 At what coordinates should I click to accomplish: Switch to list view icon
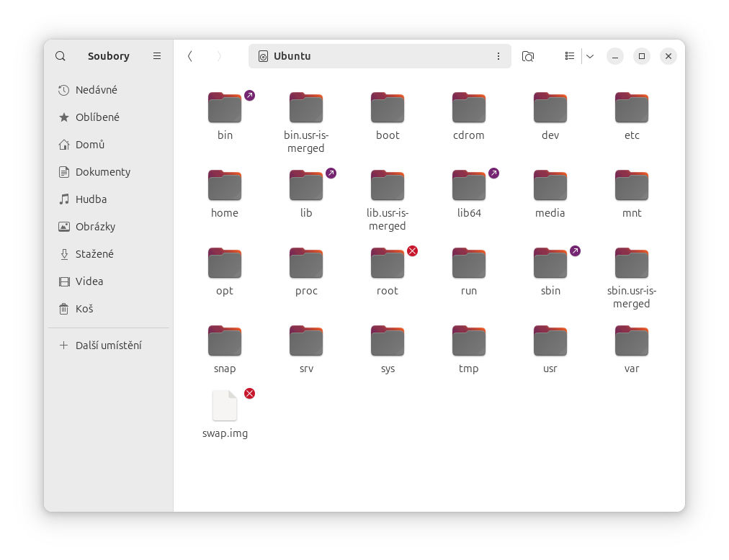570,56
